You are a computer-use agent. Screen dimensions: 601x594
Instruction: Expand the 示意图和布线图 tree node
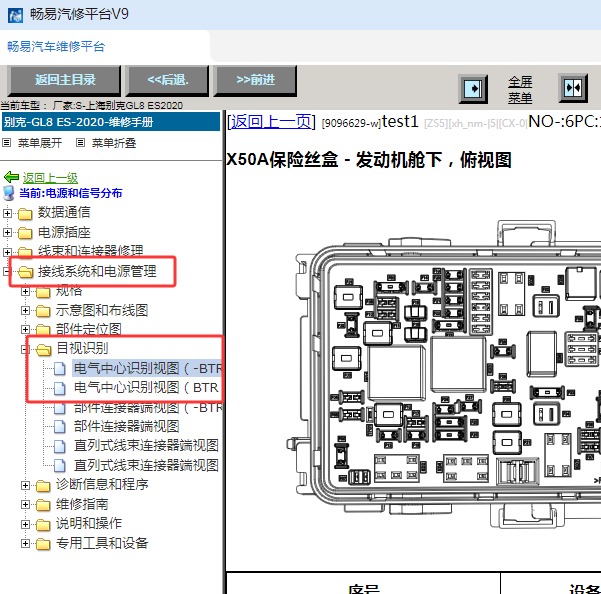25,310
